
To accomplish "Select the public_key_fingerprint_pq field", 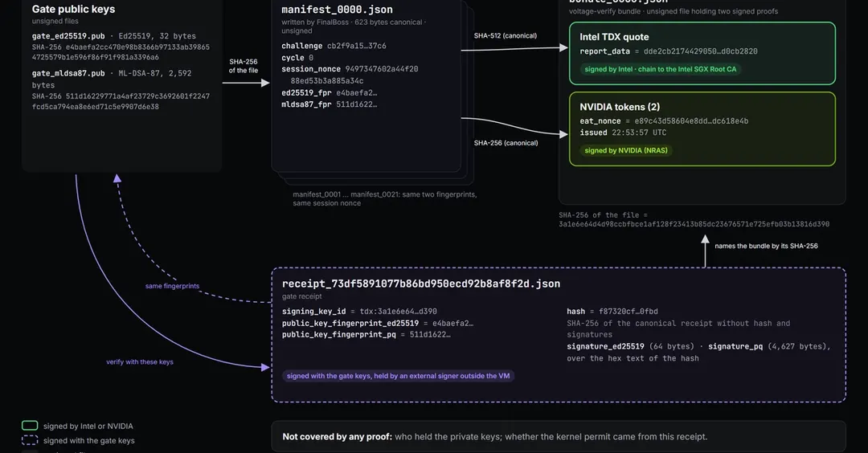I will coord(366,335).
